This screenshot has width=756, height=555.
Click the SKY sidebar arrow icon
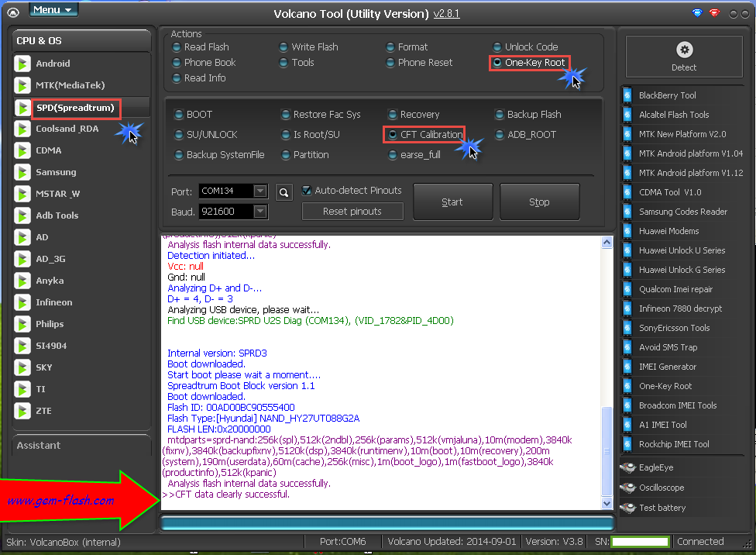pyautogui.click(x=22, y=367)
